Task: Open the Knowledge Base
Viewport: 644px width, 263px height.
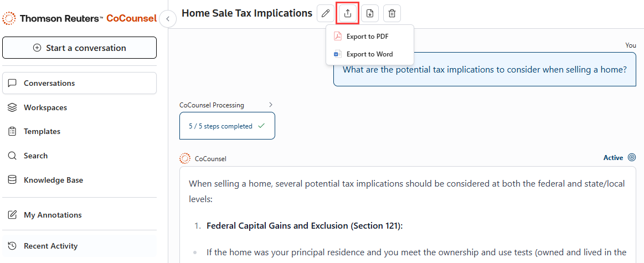Action: 53,180
